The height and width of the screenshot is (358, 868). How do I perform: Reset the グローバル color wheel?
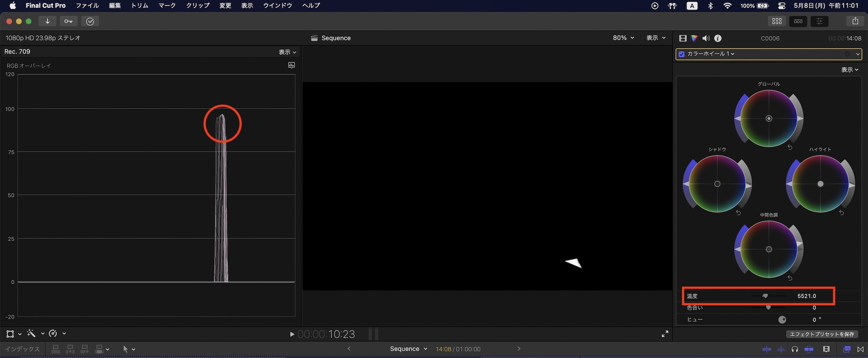pyautogui.click(x=790, y=148)
